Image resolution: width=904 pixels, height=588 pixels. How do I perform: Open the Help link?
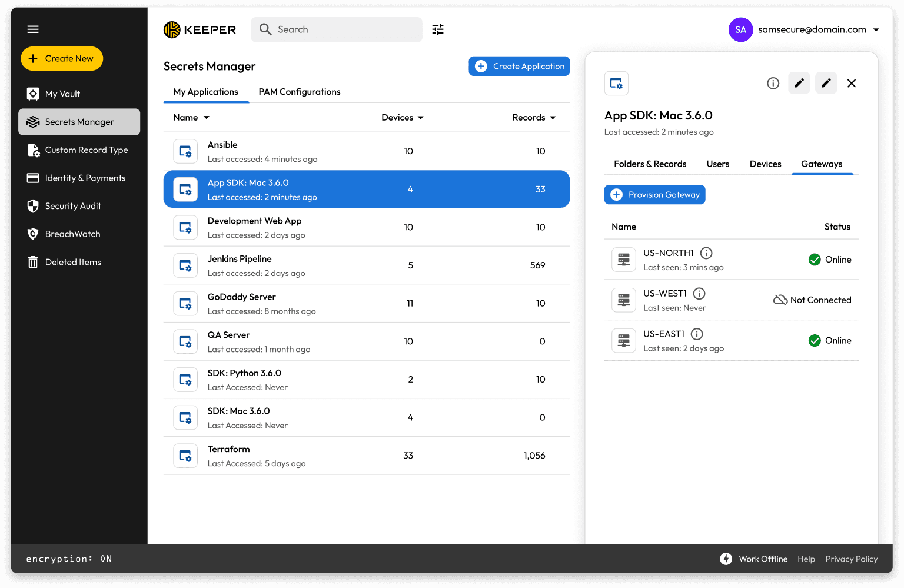pos(806,559)
